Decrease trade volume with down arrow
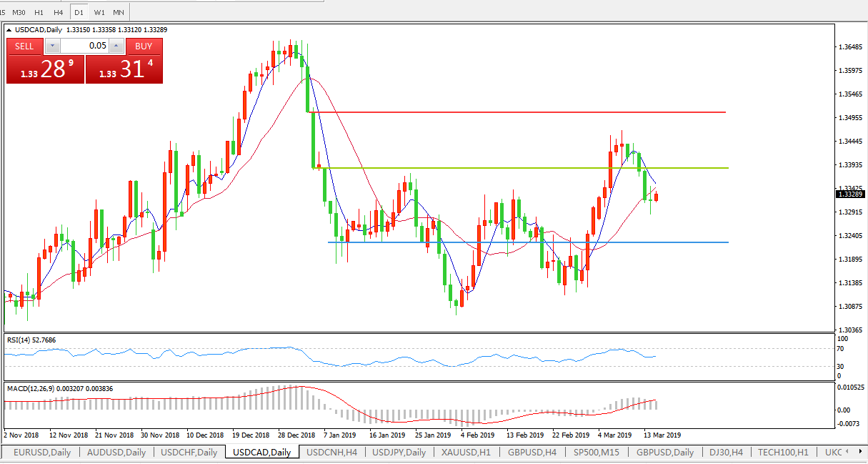The width and height of the screenshot is (868, 464). click(x=53, y=46)
